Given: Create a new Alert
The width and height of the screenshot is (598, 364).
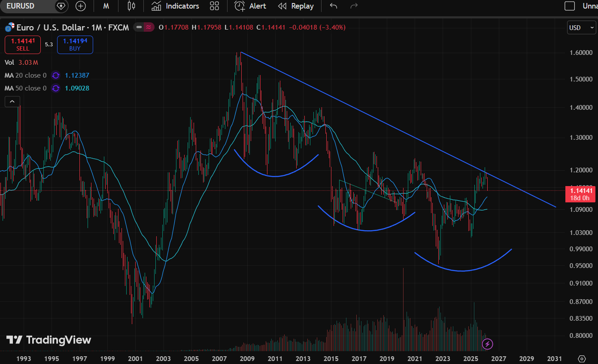Looking at the screenshot, I should (x=251, y=6).
